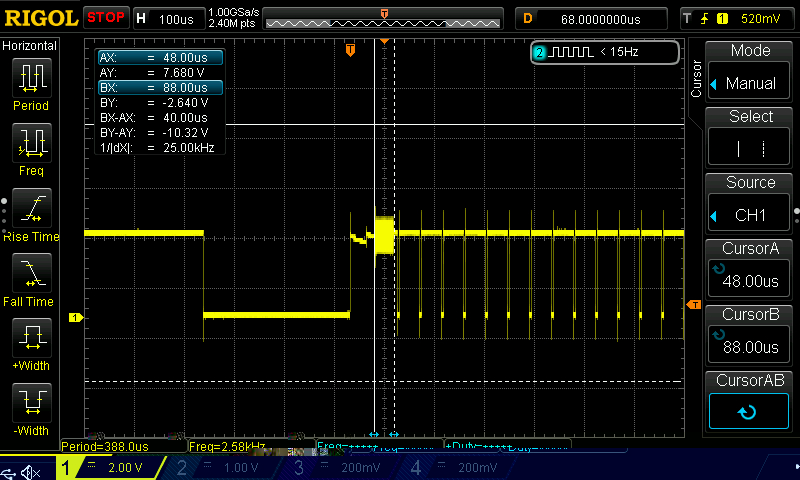Select channel 1 tab at 2.00 V

click(x=110, y=467)
